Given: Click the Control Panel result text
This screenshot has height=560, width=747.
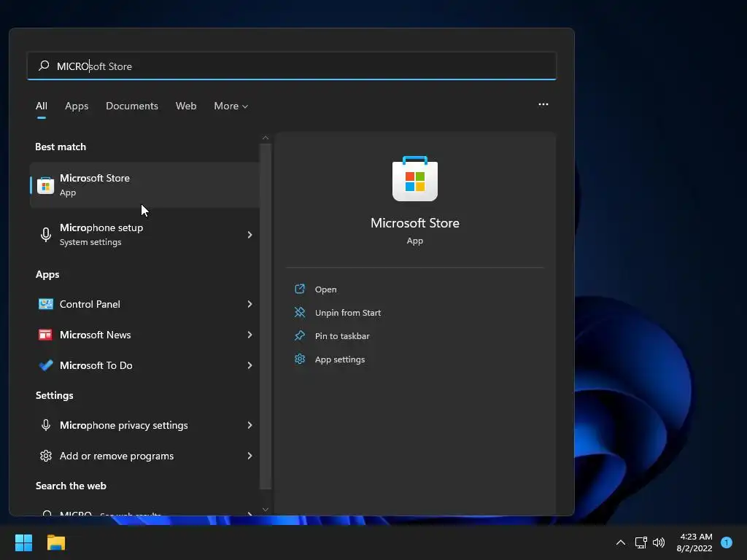Looking at the screenshot, I should [90, 304].
